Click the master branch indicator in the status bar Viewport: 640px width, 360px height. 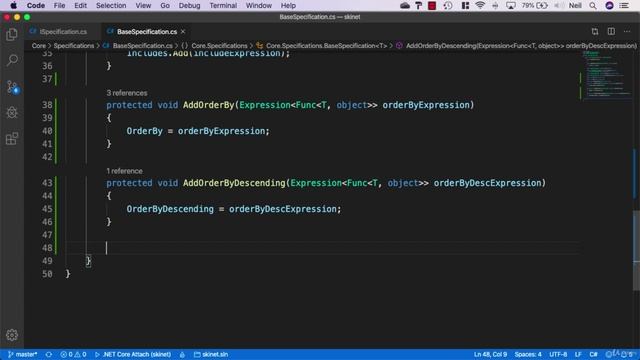pyautogui.click(x=22, y=354)
